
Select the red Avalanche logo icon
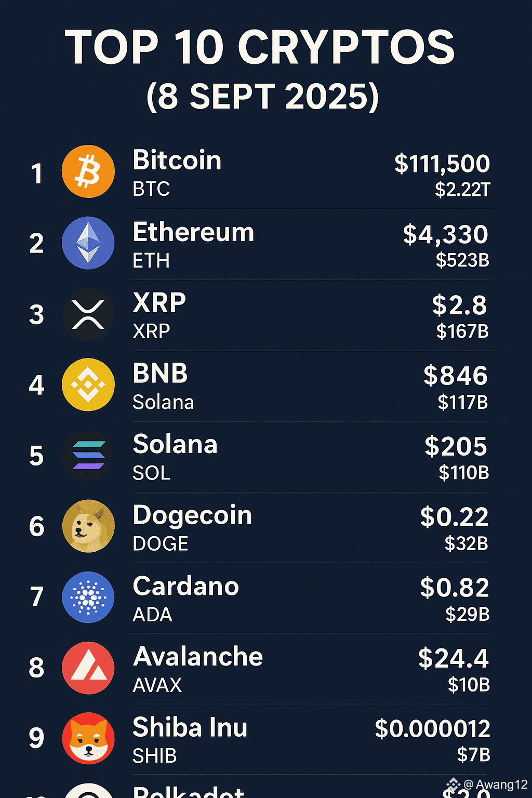point(88,668)
